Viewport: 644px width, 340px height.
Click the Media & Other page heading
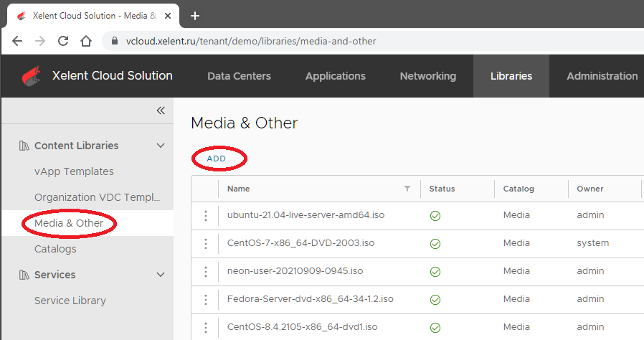[245, 123]
